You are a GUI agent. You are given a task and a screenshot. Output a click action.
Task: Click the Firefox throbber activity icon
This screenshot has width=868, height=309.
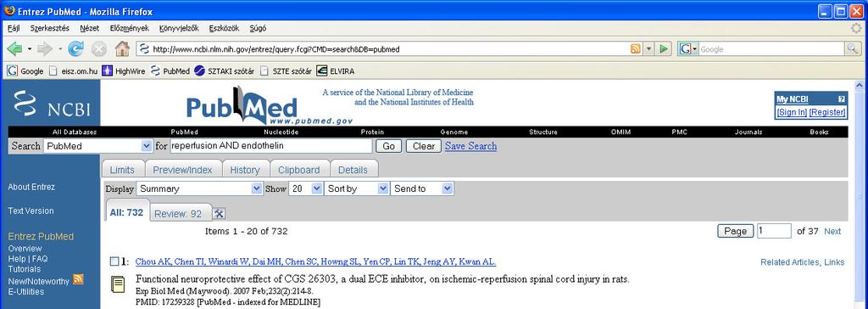coord(856,28)
